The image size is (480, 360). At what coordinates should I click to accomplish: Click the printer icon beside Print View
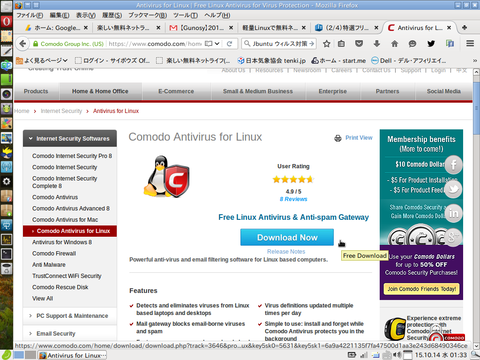point(338,138)
